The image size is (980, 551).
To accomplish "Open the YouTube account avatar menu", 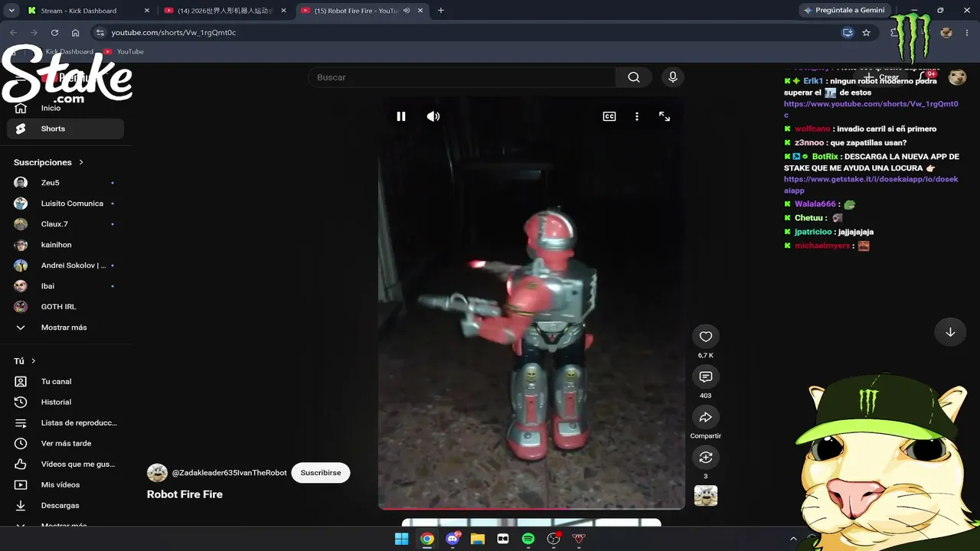I will (x=957, y=77).
